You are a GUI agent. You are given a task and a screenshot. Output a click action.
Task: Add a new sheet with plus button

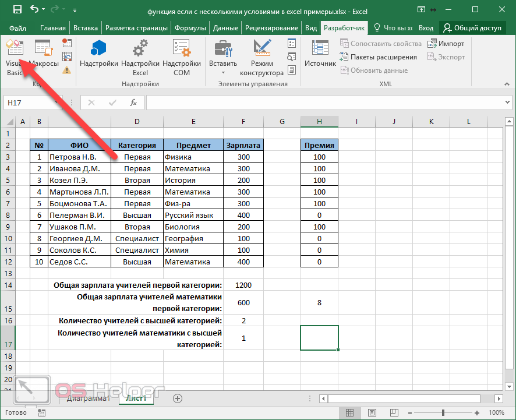(x=178, y=398)
